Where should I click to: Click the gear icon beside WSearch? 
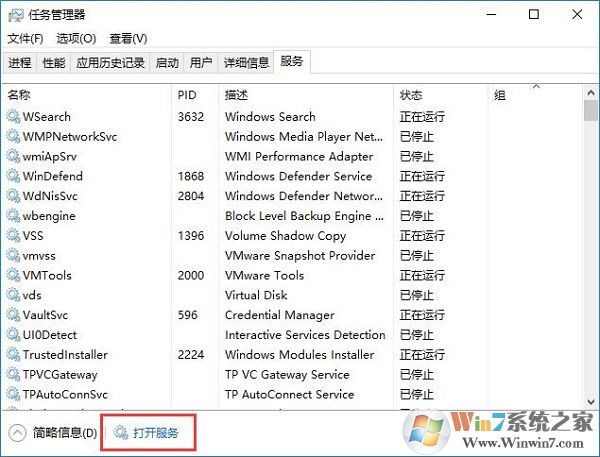pos(13,116)
